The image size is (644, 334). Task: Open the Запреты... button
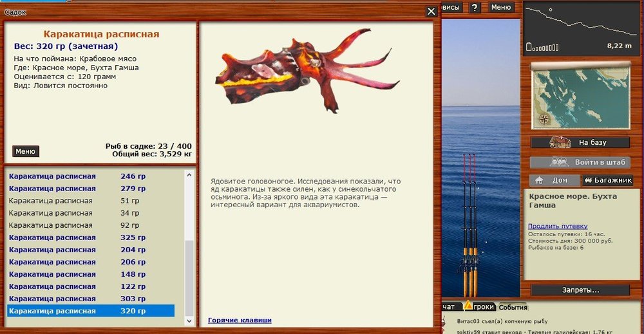point(580,290)
